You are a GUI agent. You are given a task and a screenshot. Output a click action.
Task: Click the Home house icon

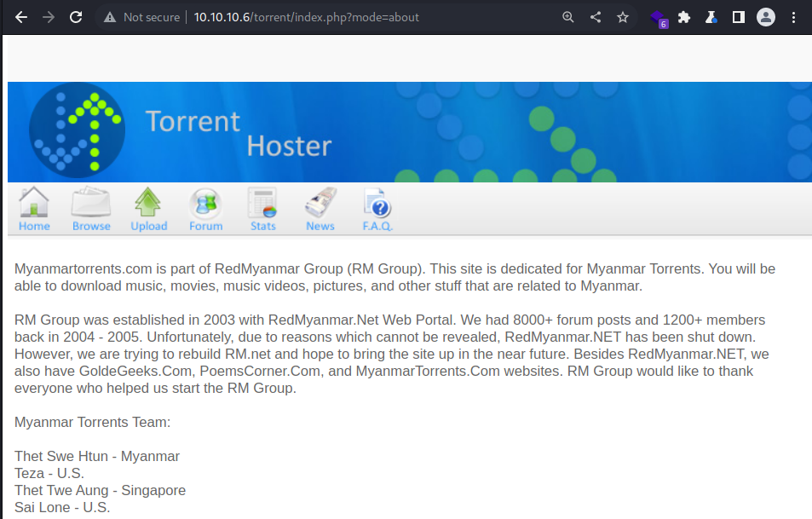34,202
